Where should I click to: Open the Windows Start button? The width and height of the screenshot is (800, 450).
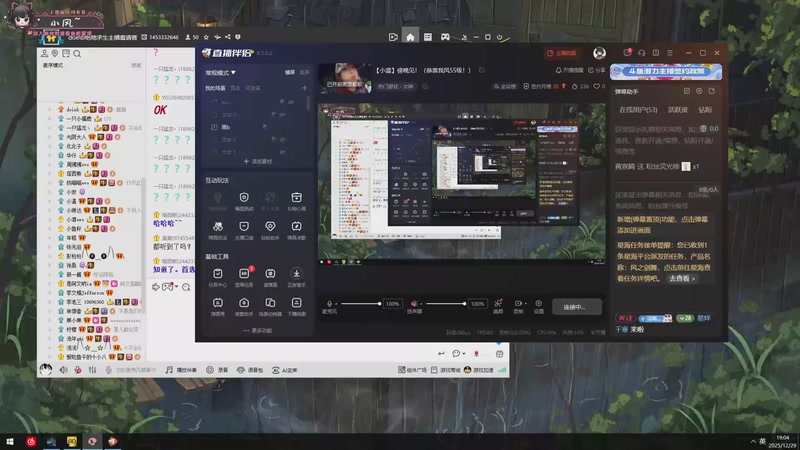[10, 441]
